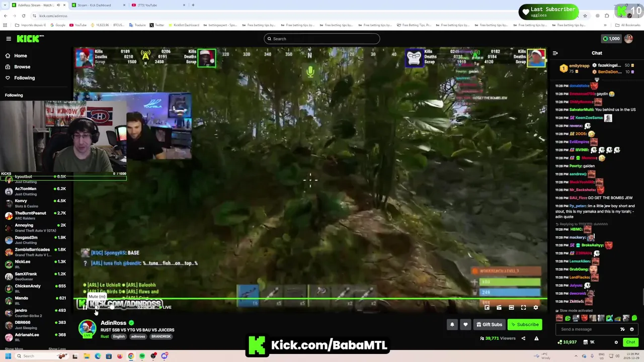This screenshot has height=362, width=644.
Task: Open the hamburger menu beside Kick logo
Action: click(x=9, y=39)
